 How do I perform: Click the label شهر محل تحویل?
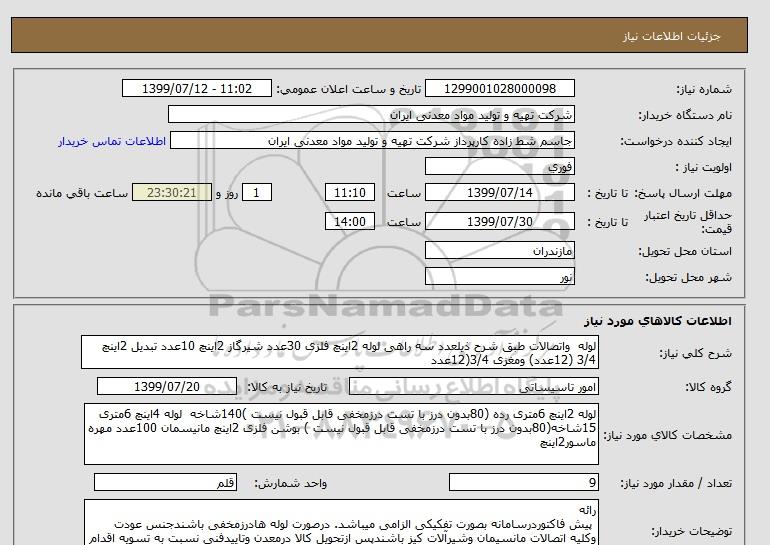point(688,277)
